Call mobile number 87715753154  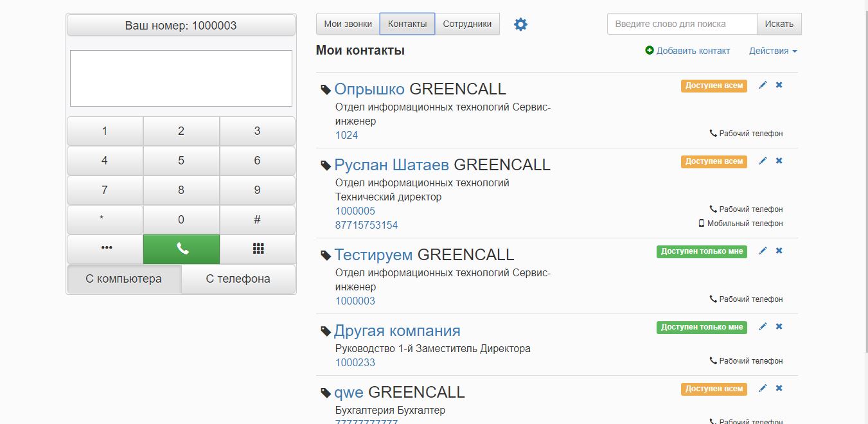[x=366, y=225]
